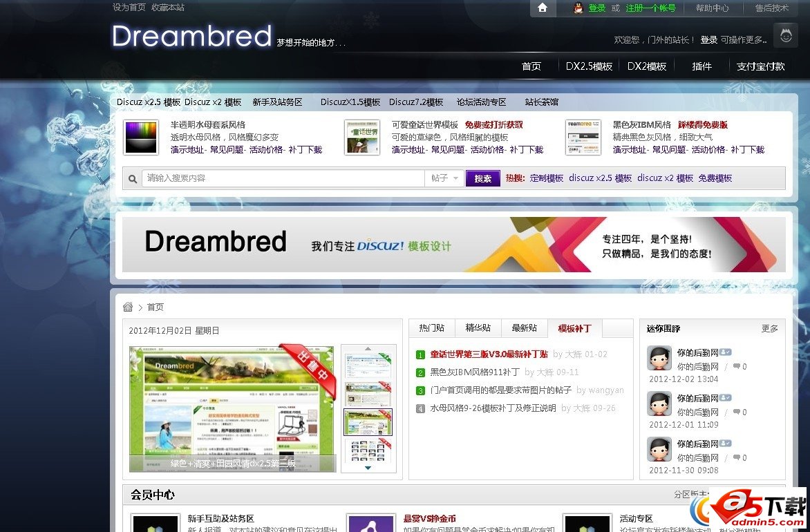Focus the 请输入搜索内容 search field

tap(283, 178)
